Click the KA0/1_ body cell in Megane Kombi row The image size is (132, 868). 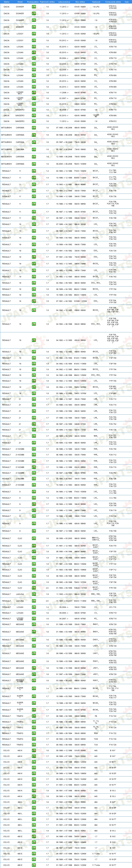(96, 681)
